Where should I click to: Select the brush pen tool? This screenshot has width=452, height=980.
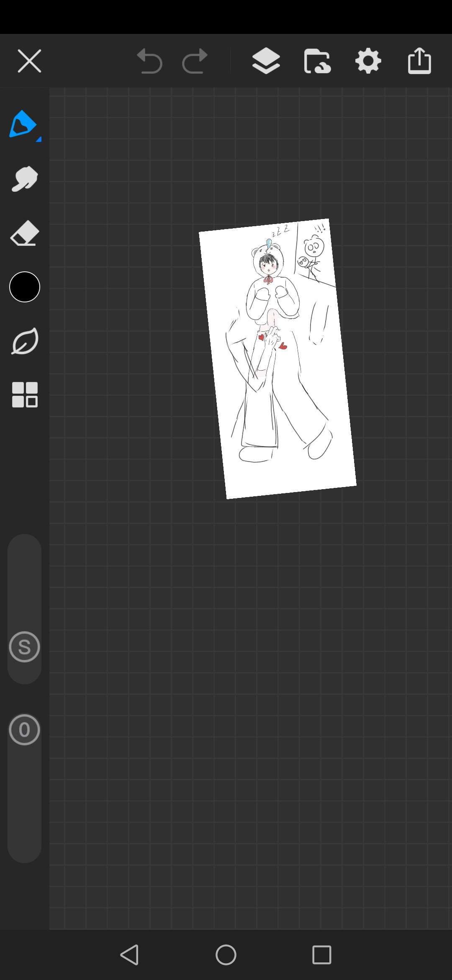[x=23, y=124]
